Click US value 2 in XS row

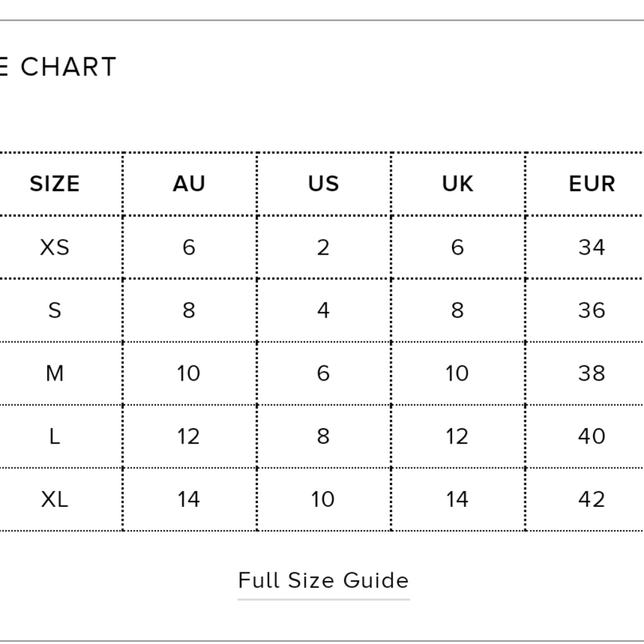(x=323, y=247)
